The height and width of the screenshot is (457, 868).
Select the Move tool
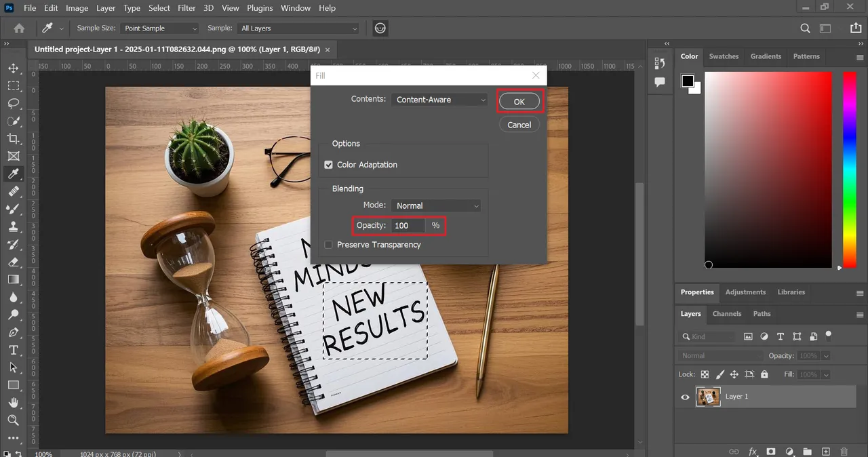13,68
